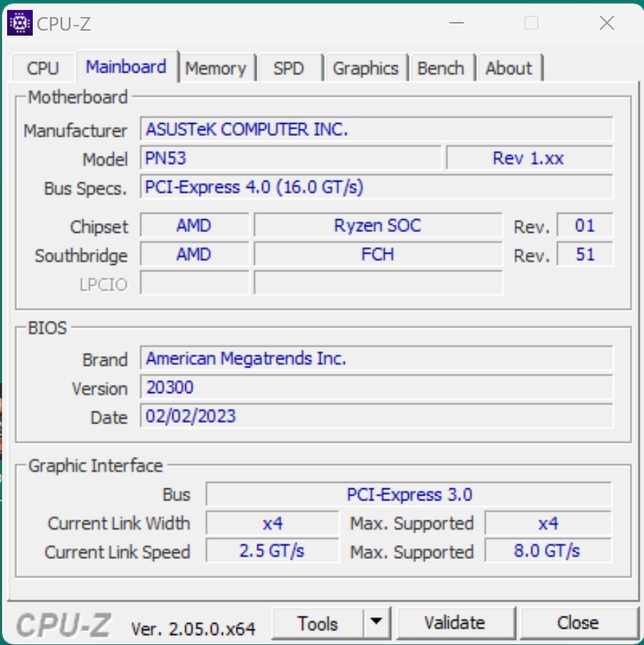The image size is (644, 645).
Task: Click the Close button at bottom
Action: [x=578, y=624]
